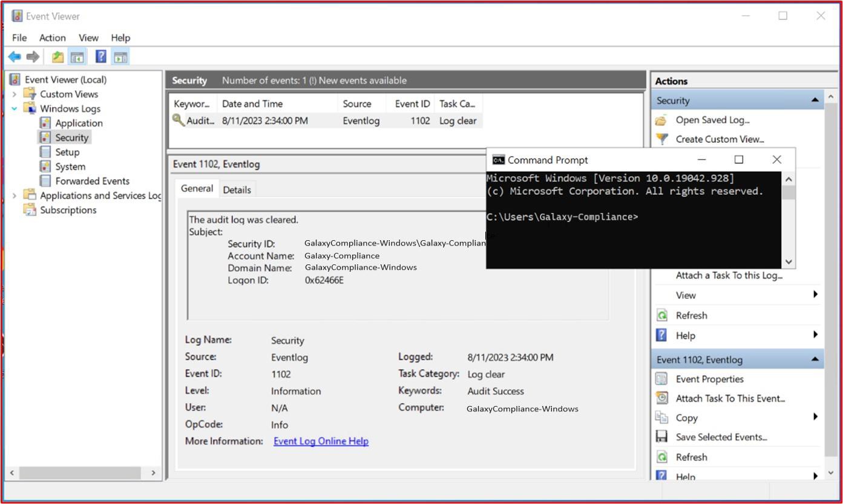Toggle the Show/Hide console tree toolbar icon

(x=77, y=56)
